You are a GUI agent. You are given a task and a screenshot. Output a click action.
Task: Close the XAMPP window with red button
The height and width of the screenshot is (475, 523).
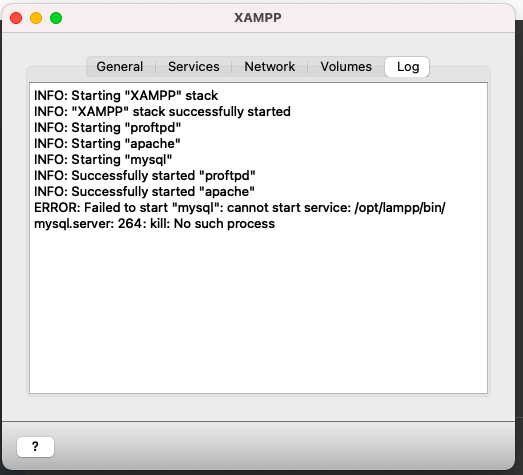16,18
